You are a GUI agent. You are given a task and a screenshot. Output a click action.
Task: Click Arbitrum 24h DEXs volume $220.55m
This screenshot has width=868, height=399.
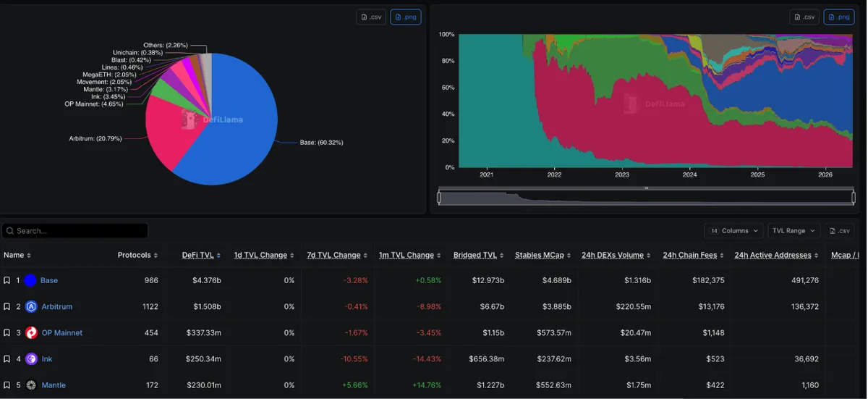(x=633, y=306)
